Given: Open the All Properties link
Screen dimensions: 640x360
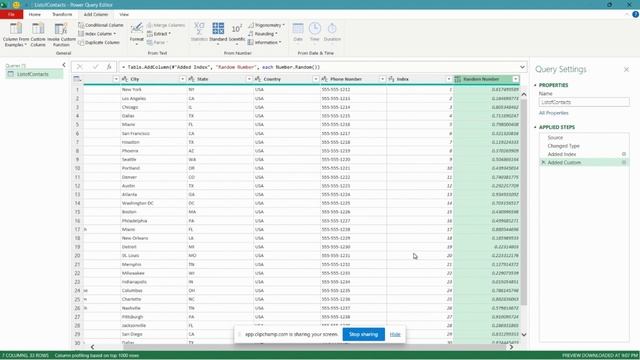Looking at the screenshot, I should (x=553, y=113).
